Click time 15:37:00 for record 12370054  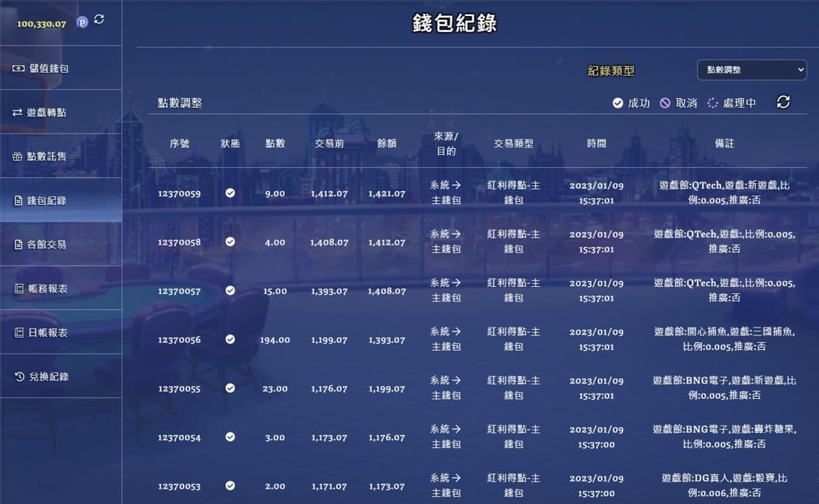[596, 444]
